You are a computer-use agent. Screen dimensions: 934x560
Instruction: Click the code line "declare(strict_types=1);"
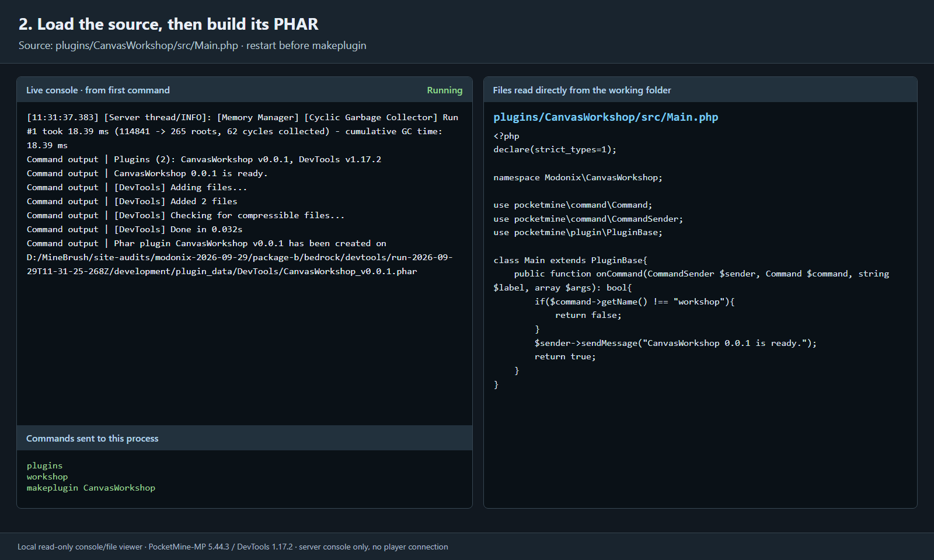pos(555,149)
